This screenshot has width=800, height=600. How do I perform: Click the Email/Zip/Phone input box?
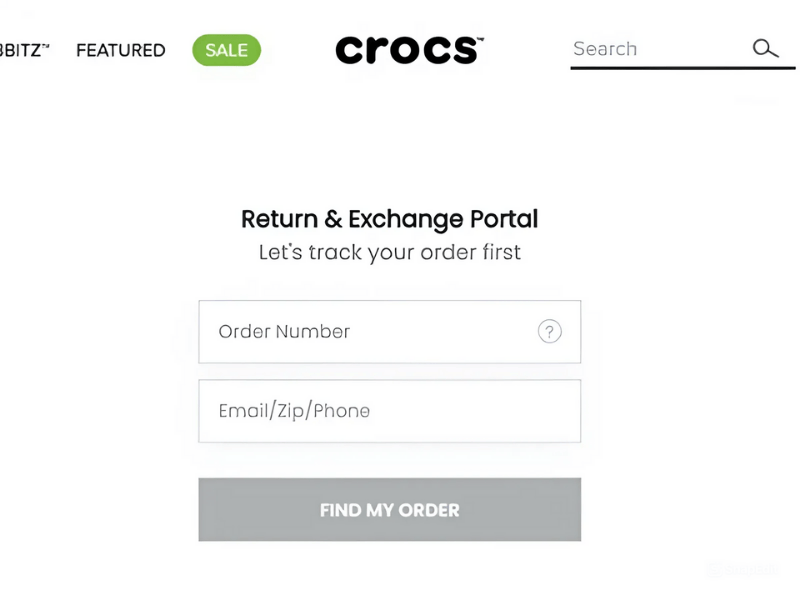click(x=389, y=411)
